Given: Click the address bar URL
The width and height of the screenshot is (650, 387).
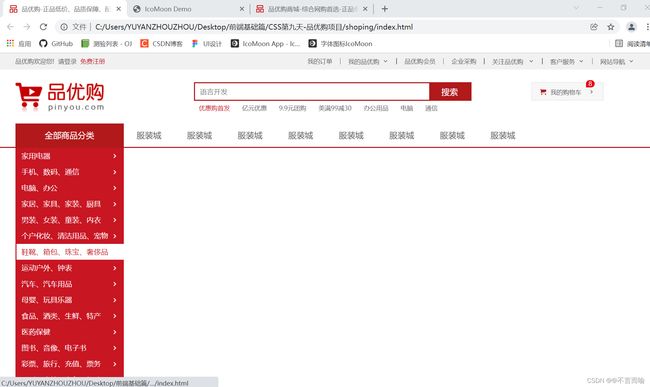Looking at the screenshot, I should click(254, 27).
